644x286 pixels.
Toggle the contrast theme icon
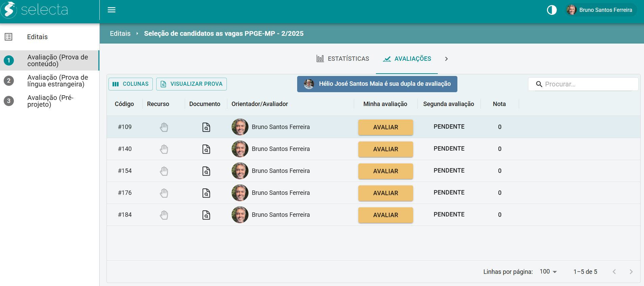(552, 10)
